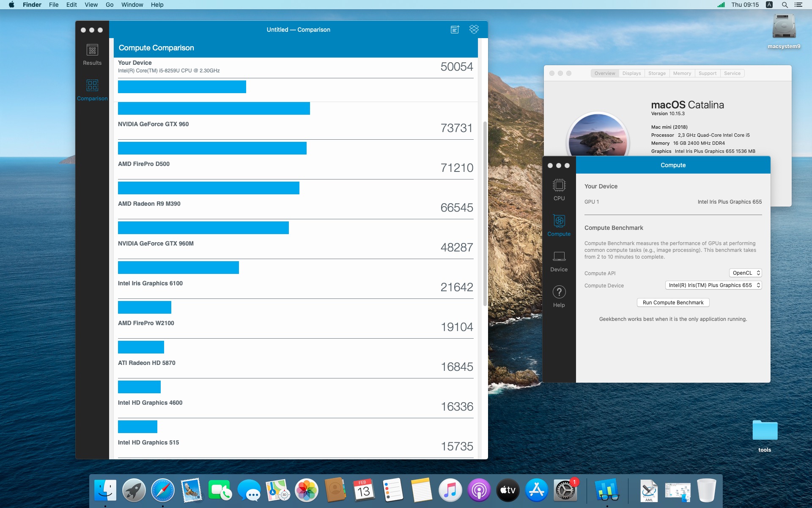Click the upload results icon in title bar
Screen dimensions: 812x508
[455, 29]
